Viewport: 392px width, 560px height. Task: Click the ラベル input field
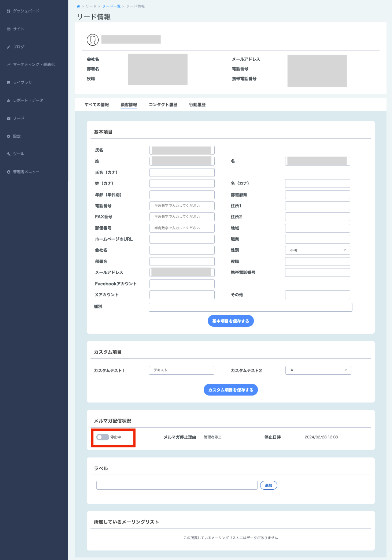coord(177,485)
